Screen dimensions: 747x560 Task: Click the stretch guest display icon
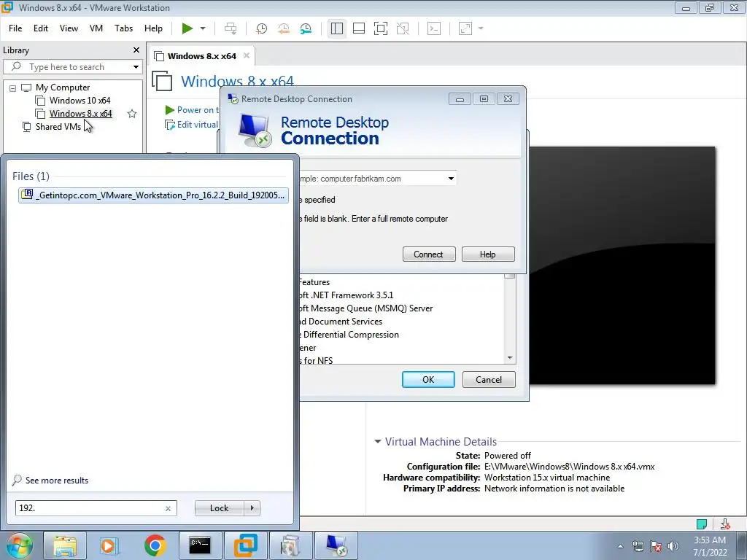click(465, 28)
